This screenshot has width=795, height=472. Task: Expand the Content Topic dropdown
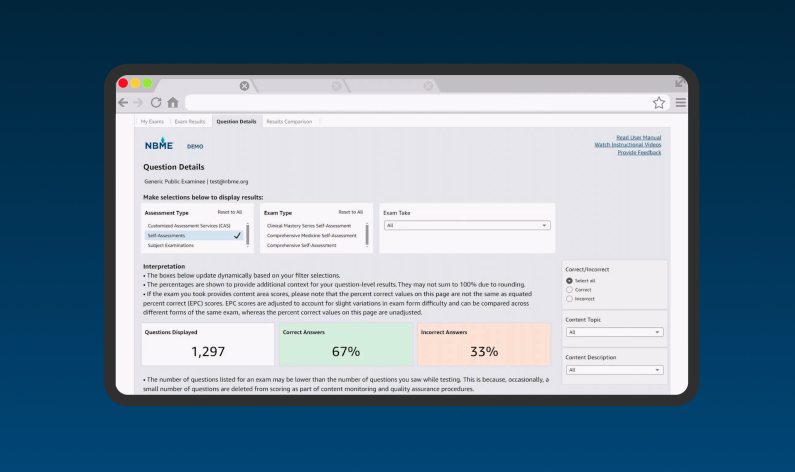[x=615, y=332]
